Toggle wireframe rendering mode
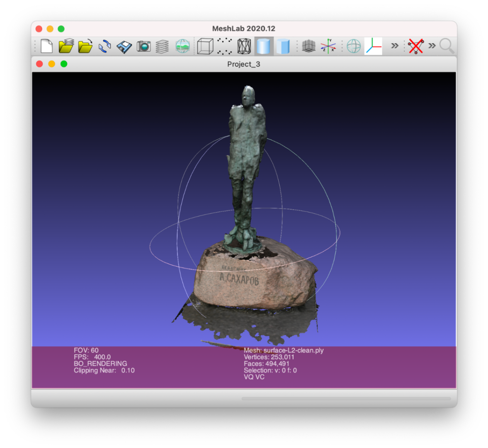 (x=244, y=46)
